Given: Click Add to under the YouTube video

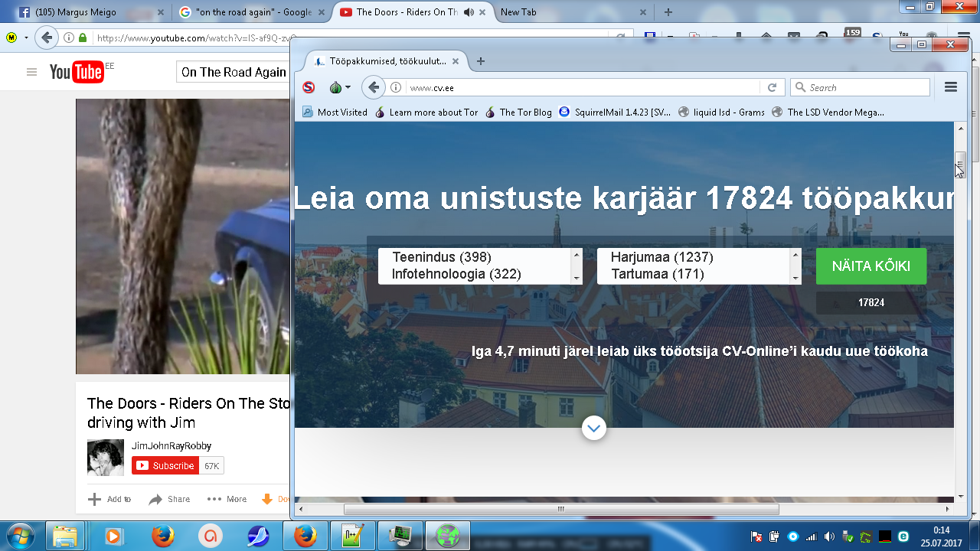Looking at the screenshot, I should [109, 499].
